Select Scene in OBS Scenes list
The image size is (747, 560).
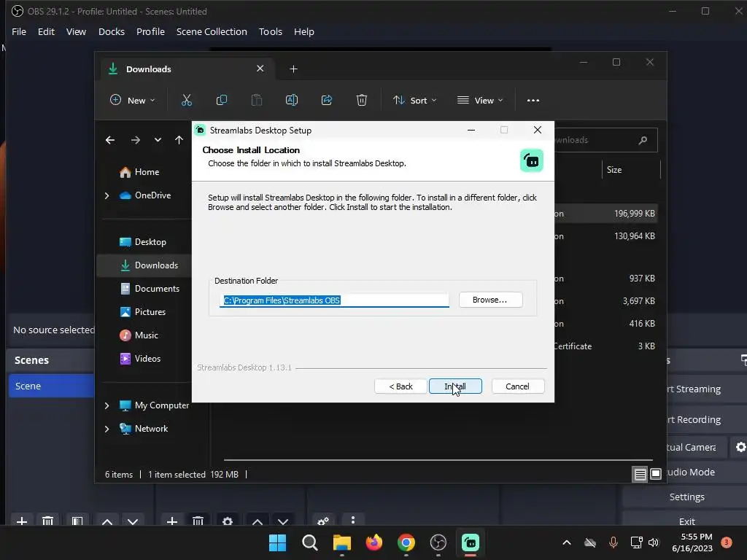[x=52, y=386]
